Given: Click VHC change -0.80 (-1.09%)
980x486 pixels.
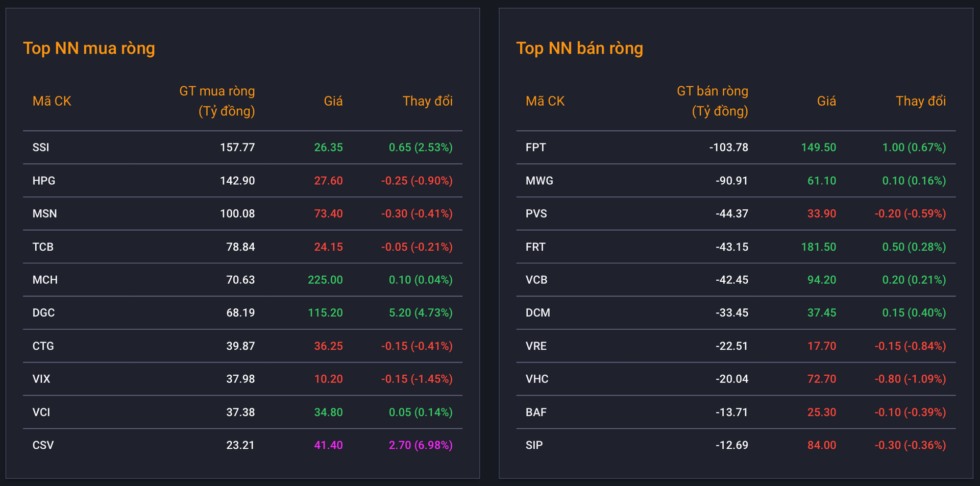Looking at the screenshot, I should 911,379.
